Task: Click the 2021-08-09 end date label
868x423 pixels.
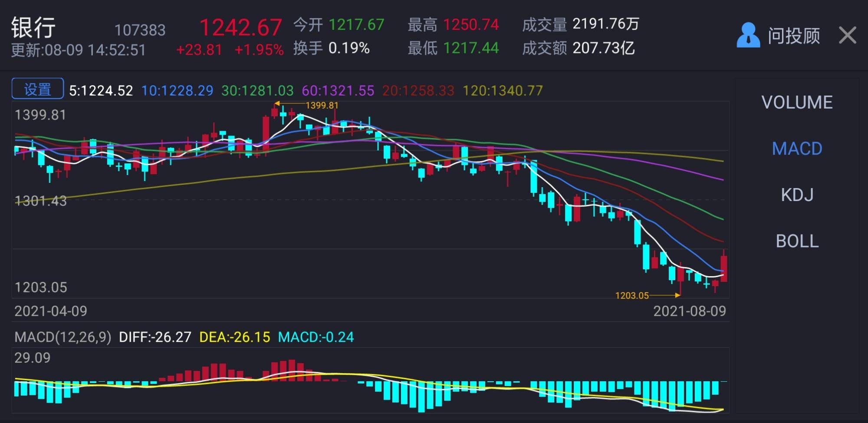Action: 690,311
